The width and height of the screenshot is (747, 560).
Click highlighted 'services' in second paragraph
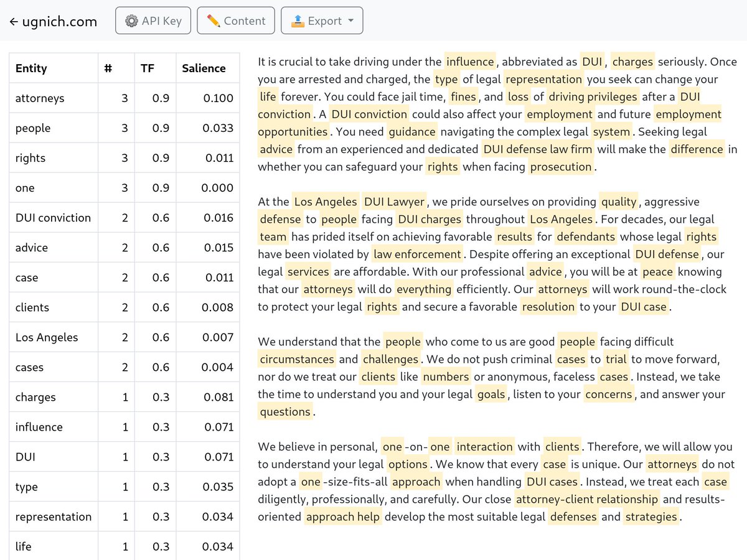point(308,272)
